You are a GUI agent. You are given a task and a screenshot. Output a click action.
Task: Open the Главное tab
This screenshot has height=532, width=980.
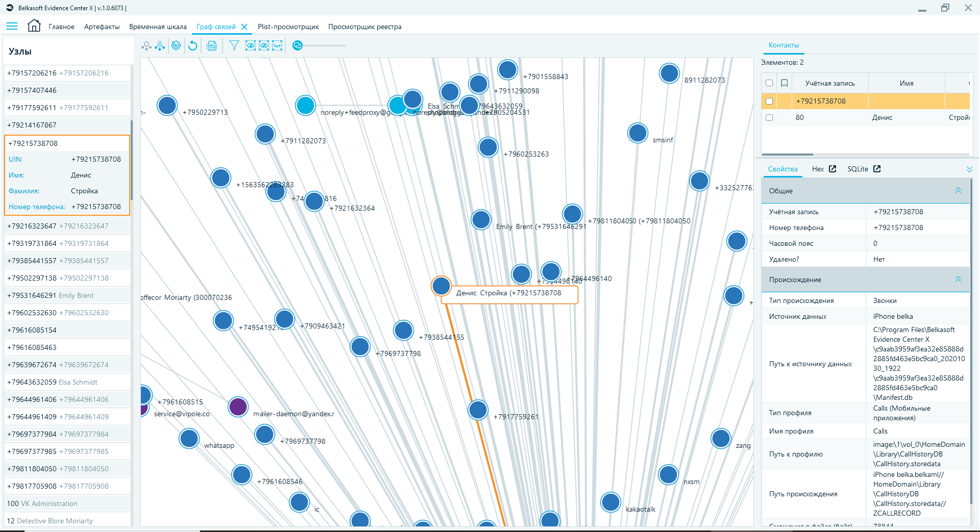[61, 27]
